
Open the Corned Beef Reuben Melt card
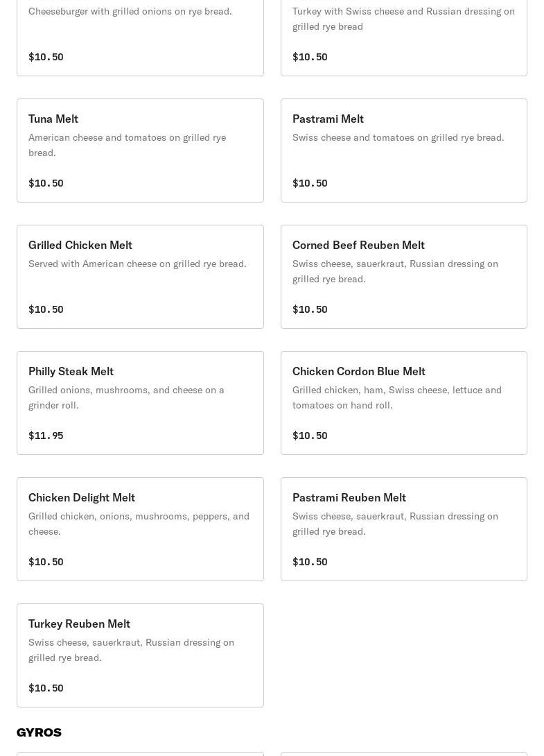point(403,277)
